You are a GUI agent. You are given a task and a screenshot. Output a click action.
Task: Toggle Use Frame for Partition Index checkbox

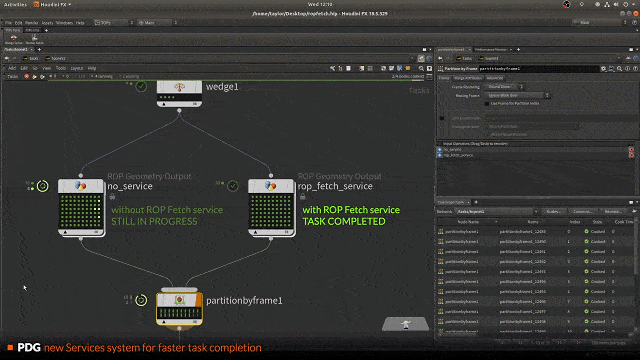coord(487,104)
